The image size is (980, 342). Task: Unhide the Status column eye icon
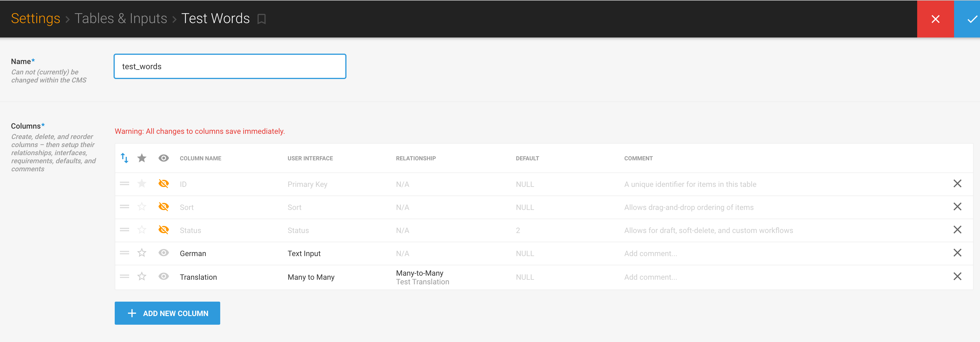(164, 230)
